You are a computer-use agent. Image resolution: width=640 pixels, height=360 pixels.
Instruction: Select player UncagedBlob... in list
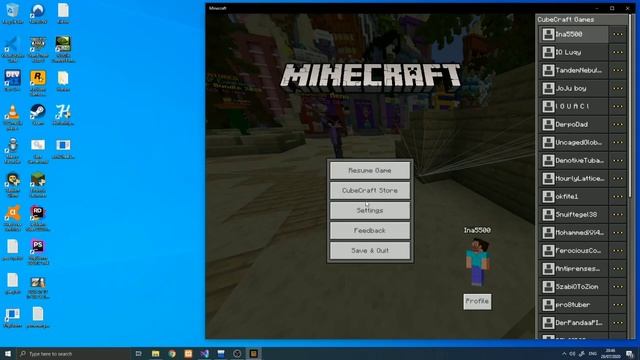pyautogui.click(x=573, y=142)
